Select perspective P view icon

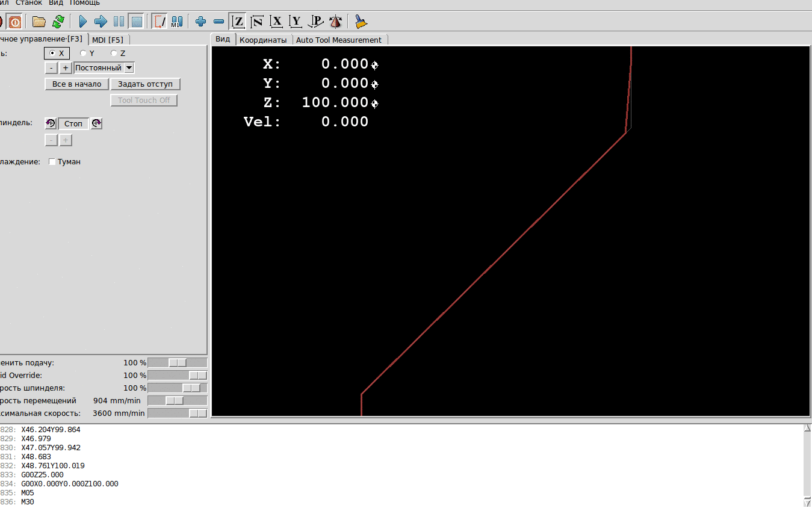tap(315, 22)
